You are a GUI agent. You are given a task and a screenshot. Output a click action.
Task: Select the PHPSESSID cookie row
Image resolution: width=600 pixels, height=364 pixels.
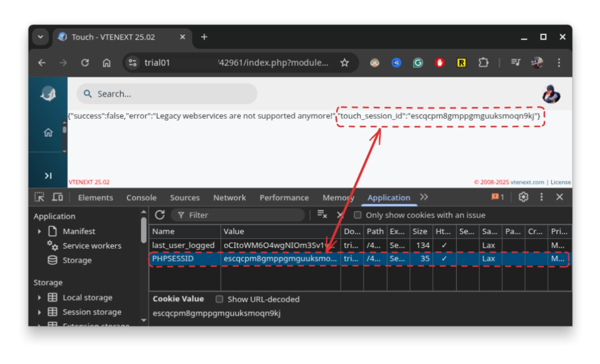[360, 258]
